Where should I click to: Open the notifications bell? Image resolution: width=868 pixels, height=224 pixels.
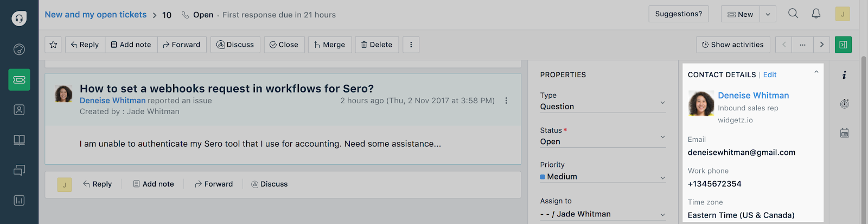coord(816,14)
